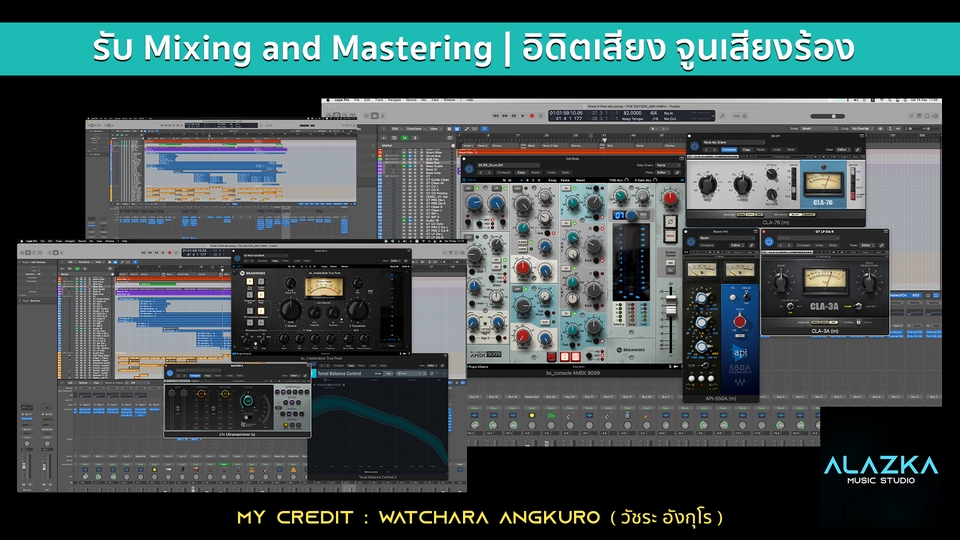
Task: Click CLA-76 release knob
Action: (771, 194)
